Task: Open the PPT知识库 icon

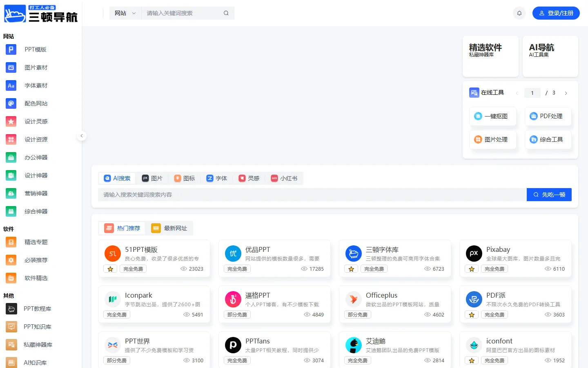Action: (x=11, y=327)
